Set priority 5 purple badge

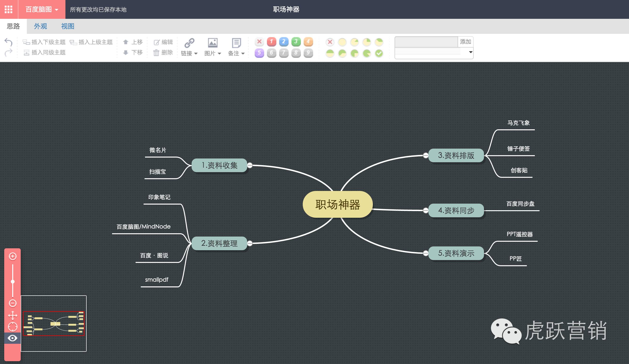coord(259,53)
